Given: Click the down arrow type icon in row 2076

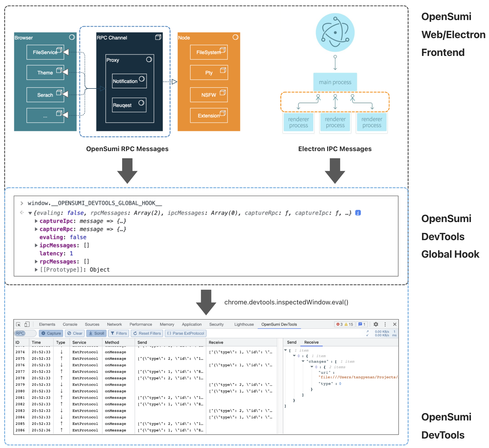Looking at the screenshot, I should click(x=61, y=365).
